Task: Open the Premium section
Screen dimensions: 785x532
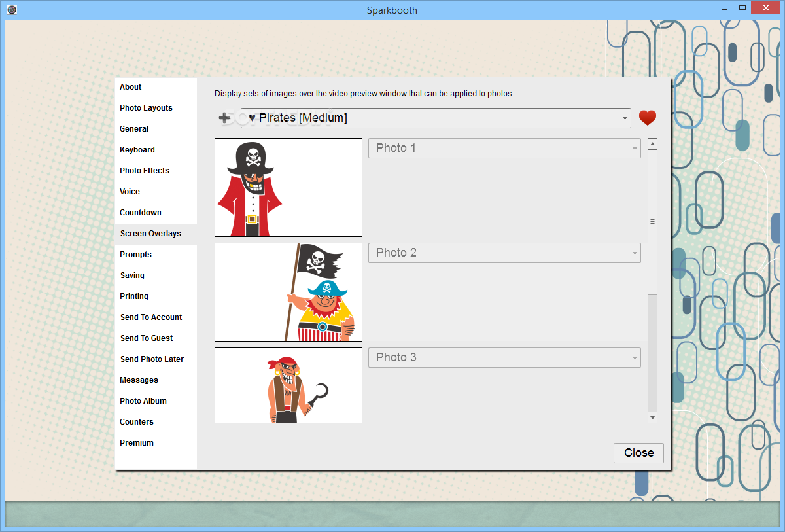Action: (156, 443)
